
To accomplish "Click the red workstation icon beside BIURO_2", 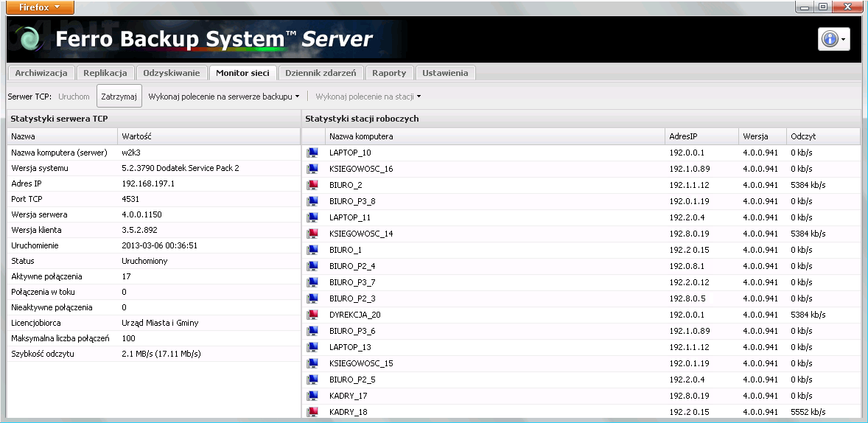I will point(312,185).
